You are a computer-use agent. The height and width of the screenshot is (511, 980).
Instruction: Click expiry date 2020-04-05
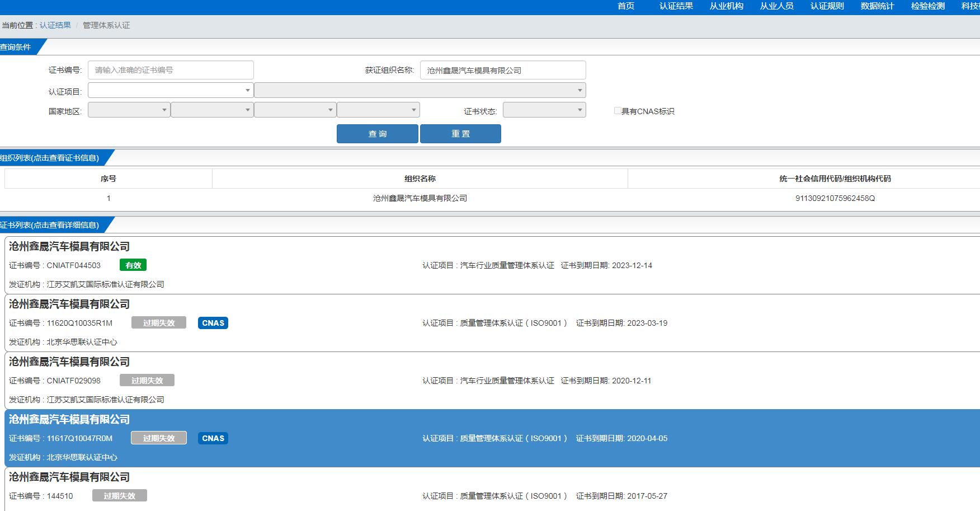click(647, 438)
